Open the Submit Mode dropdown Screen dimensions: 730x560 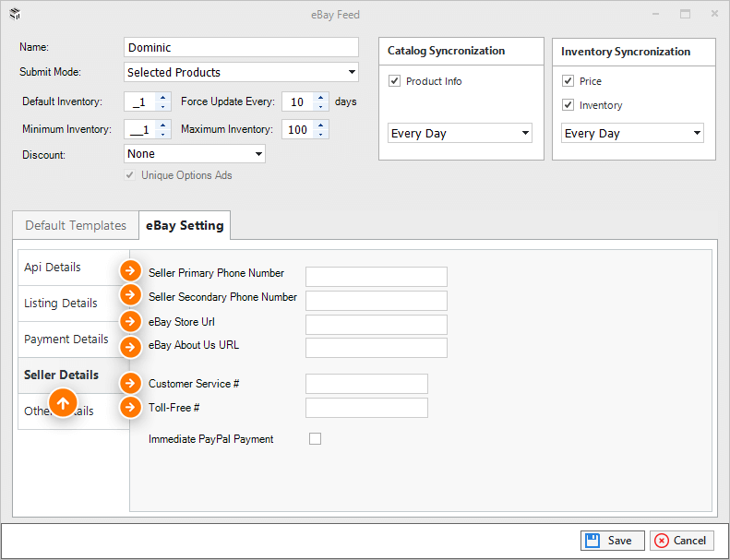(x=241, y=72)
